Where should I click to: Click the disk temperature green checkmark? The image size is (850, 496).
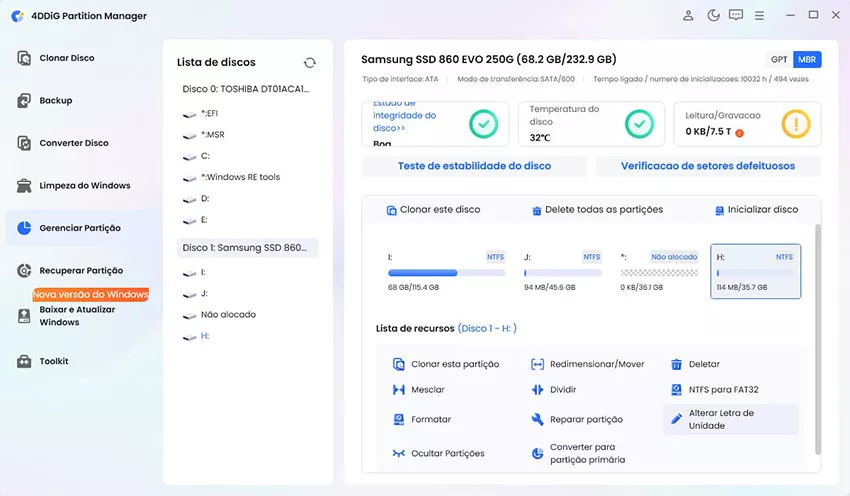tap(639, 124)
